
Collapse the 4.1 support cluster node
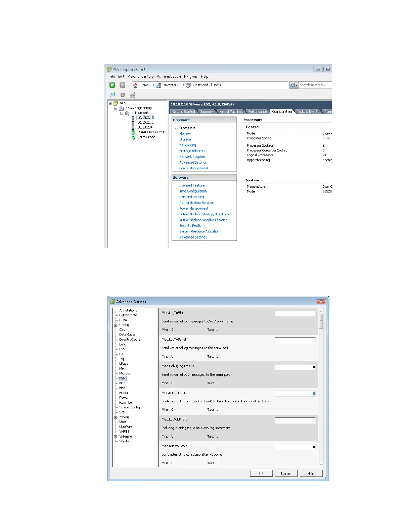(x=122, y=113)
